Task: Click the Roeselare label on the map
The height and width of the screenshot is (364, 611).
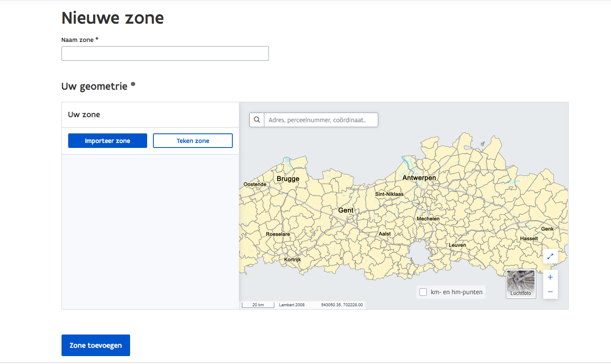Action: pos(278,234)
